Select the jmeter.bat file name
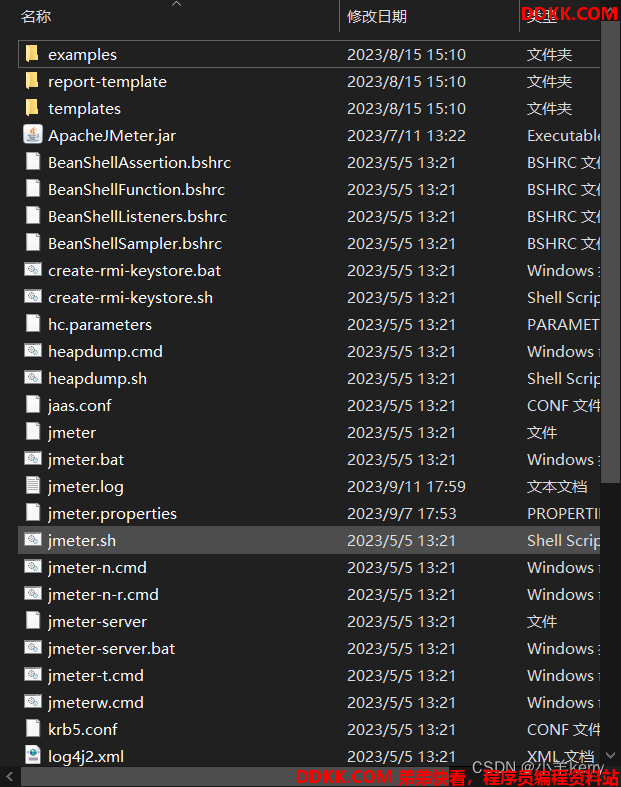Viewport: 621px width, 787px height. click(x=86, y=460)
